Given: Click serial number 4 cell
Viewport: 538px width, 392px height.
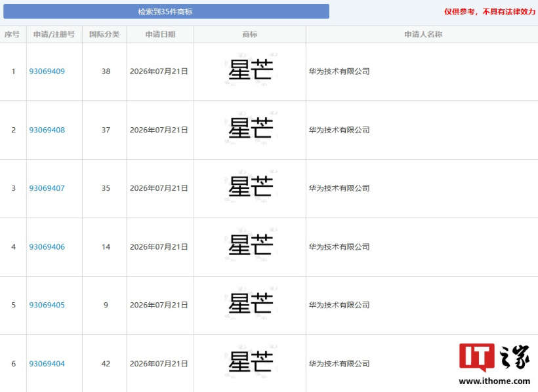Looking at the screenshot, I should pyautogui.click(x=13, y=247).
